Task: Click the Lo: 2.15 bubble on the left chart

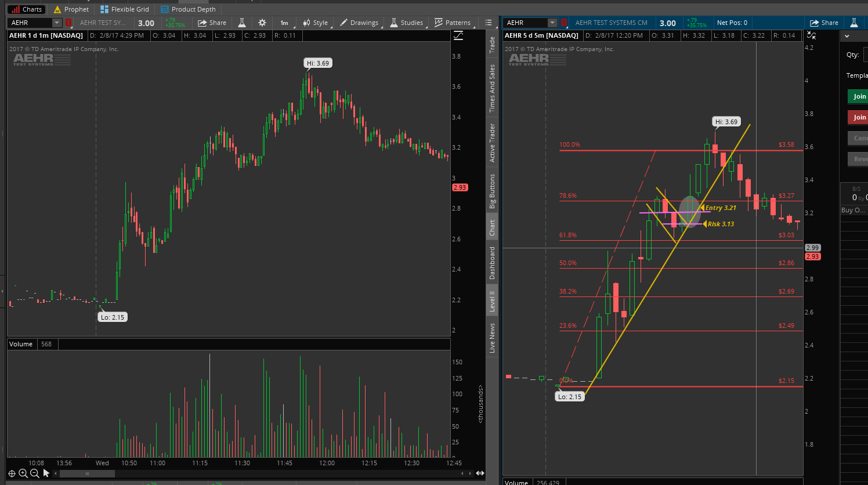Action: 113,317
